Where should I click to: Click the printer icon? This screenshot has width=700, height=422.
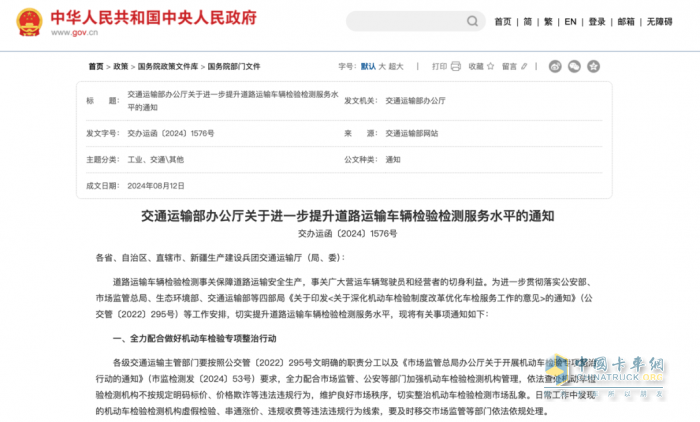[455, 67]
